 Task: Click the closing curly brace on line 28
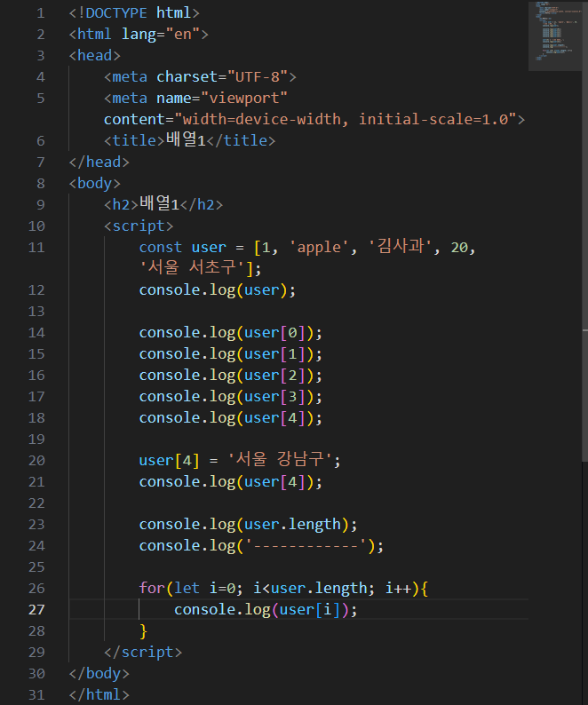click(x=144, y=630)
